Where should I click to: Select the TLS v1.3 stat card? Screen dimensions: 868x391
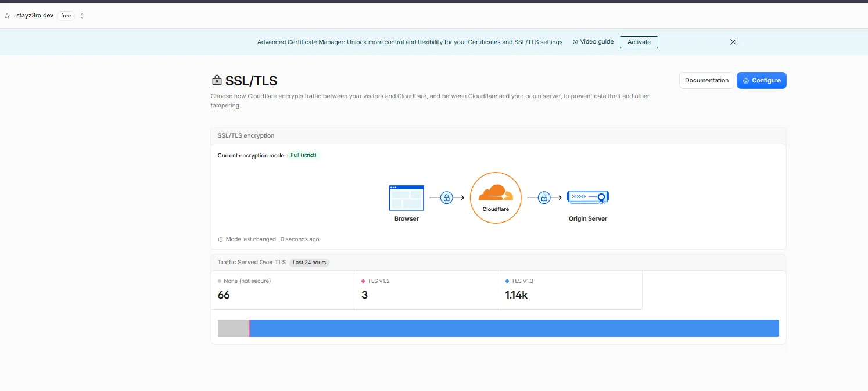(x=570, y=289)
